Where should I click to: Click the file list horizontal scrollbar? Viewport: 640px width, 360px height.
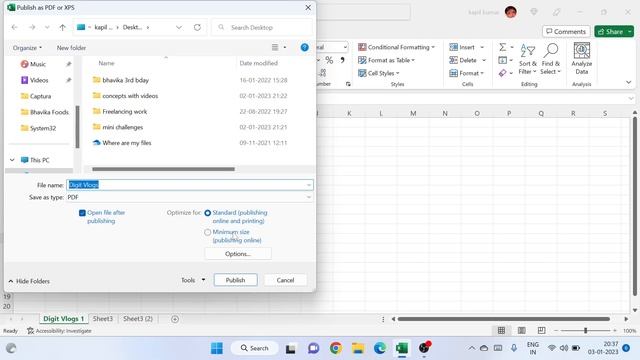tap(163, 169)
